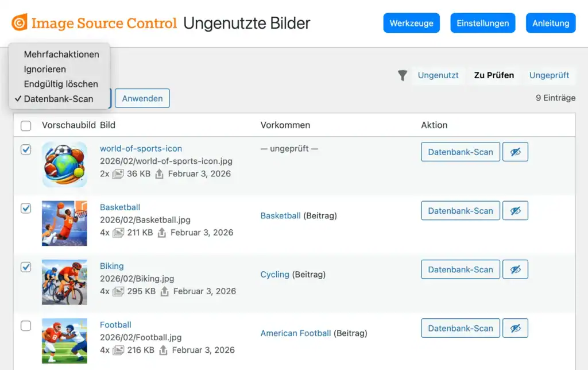This screenshot has height=370, width=588.
Task: Click the eye-slash icon for Basketball
Action: (x=515, y=210)
